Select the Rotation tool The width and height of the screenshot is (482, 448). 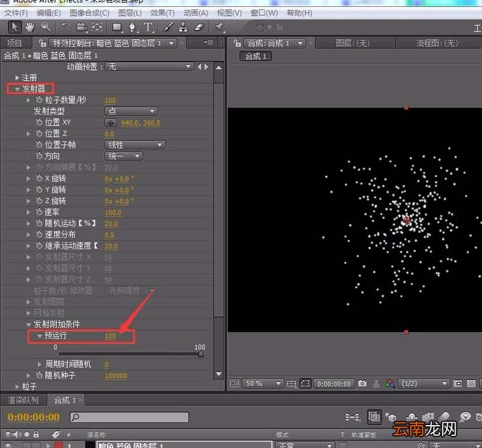click(65, 28)
